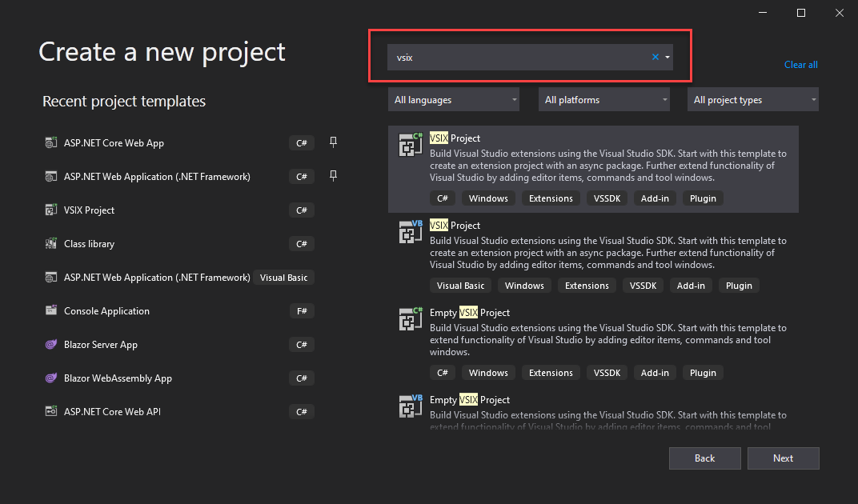The width and height of the screenshot is (858, 504).
Task: Minimize the dialog window
Action: pos(763,13)
